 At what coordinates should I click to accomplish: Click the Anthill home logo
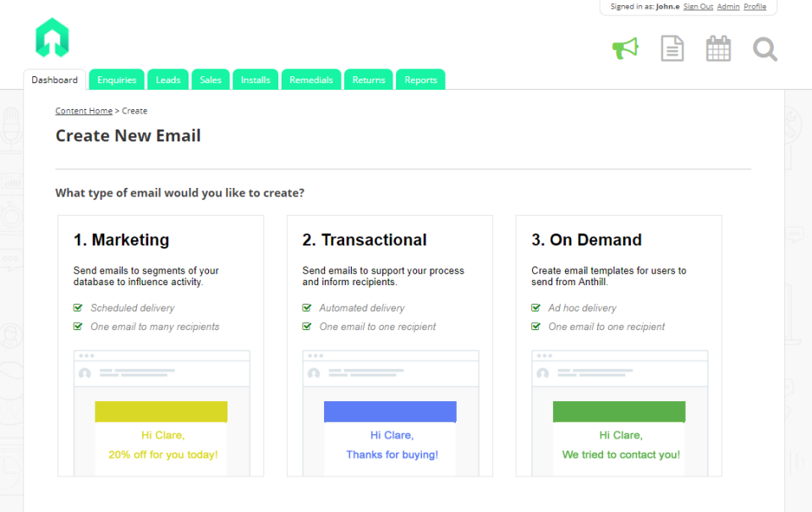(52, 38)
